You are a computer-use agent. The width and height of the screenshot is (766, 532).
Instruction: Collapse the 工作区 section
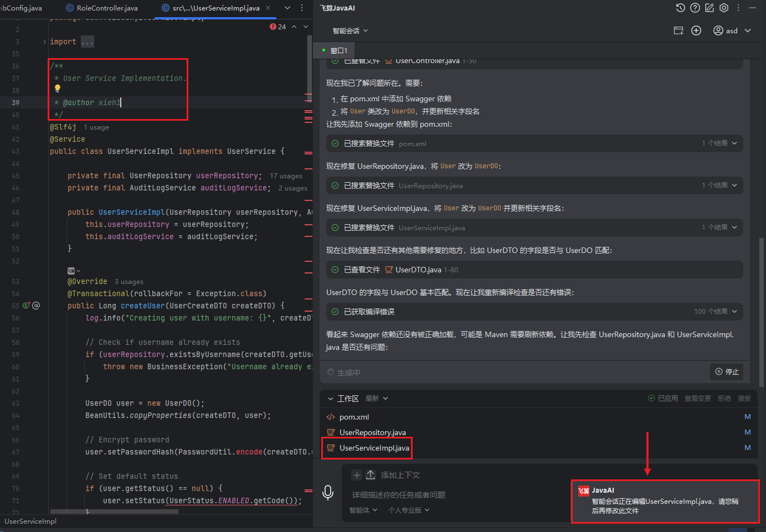point(331,399)
